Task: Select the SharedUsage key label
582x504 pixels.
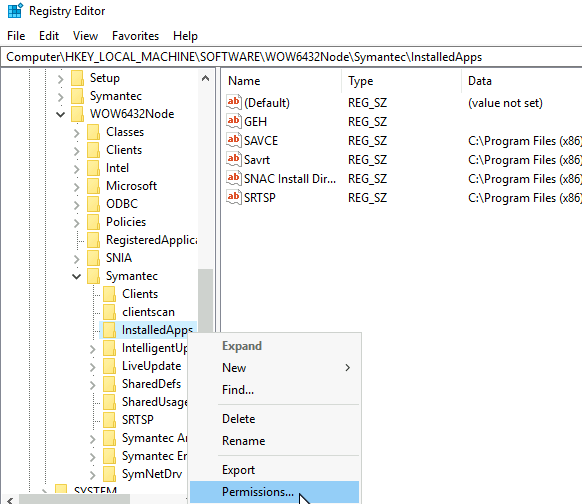Action: pos(155,402)
